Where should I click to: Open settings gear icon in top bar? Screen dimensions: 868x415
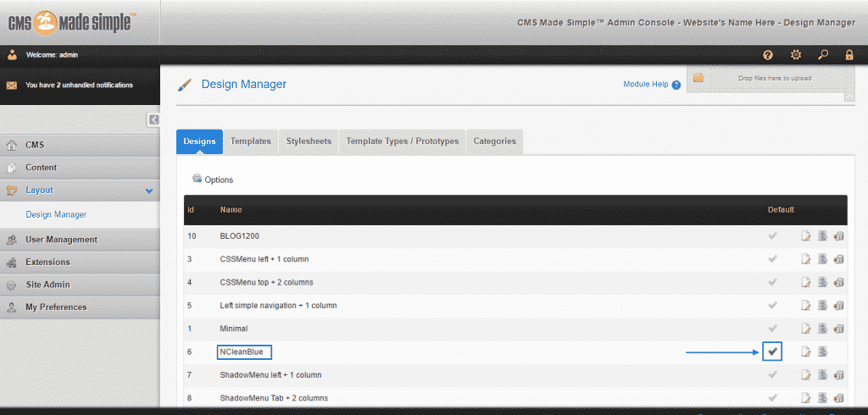click(795, 55)
